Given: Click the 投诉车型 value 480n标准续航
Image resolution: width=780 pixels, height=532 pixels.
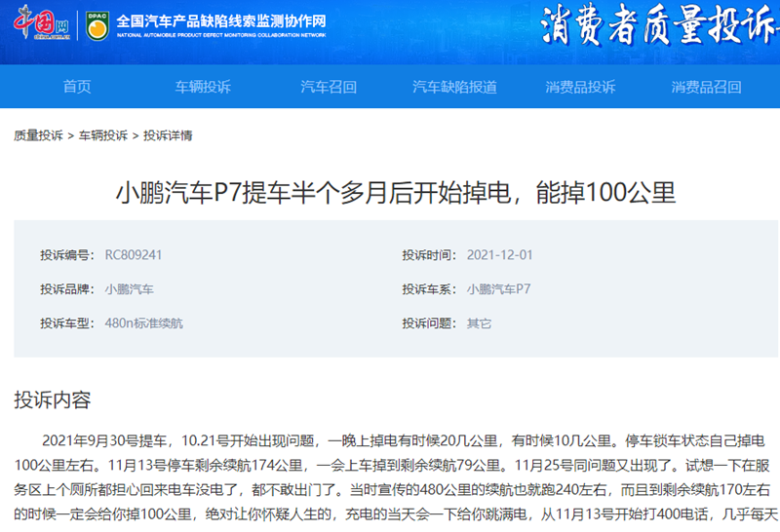Looking at the screenshot, I should click(143, 323).
